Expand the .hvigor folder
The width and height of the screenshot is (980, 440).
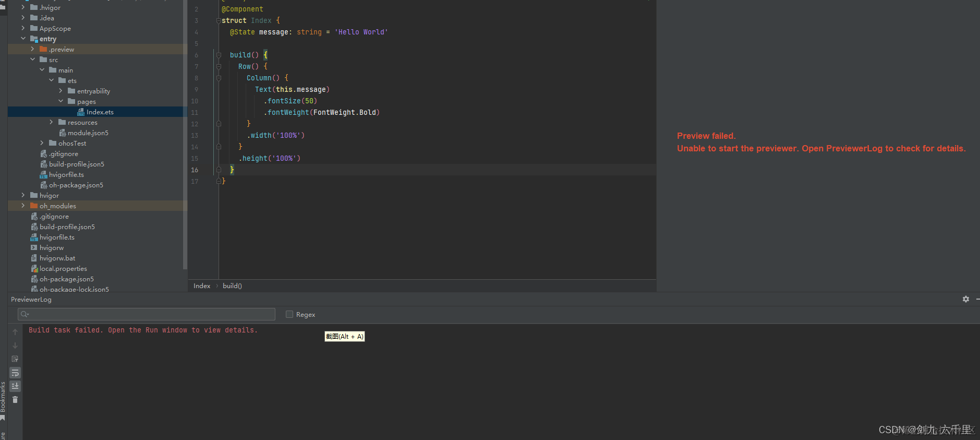23,7
